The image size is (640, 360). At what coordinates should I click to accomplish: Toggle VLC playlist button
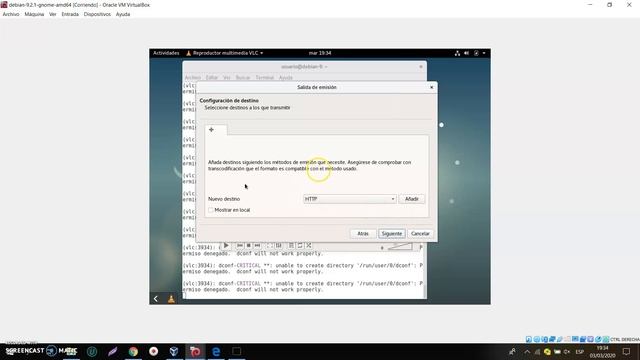[291, 246]
